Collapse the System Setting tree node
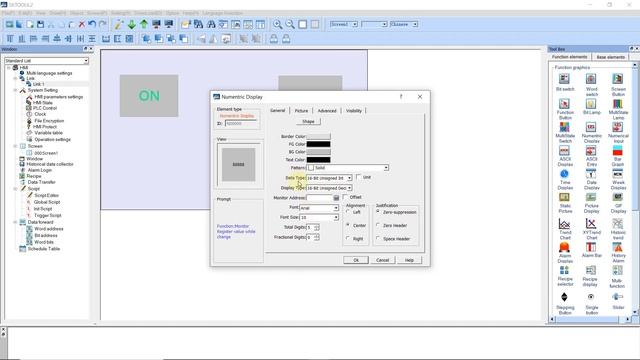640x360 pixels. pos(16,90)
